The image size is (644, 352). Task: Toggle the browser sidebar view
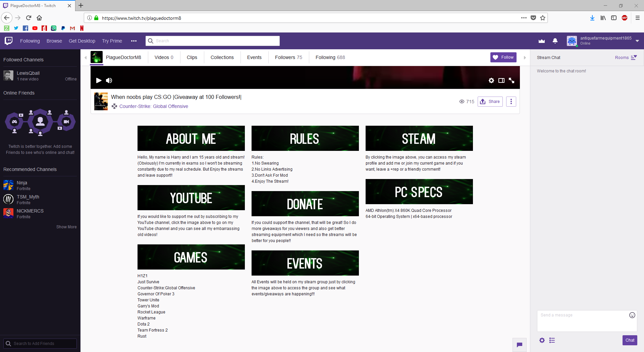[614, 18]
